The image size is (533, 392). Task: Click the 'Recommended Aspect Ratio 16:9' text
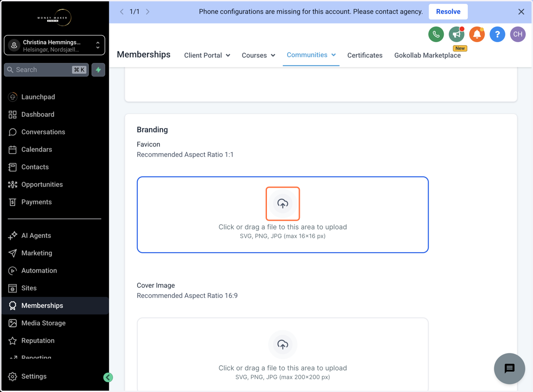(x=187, y=296)
